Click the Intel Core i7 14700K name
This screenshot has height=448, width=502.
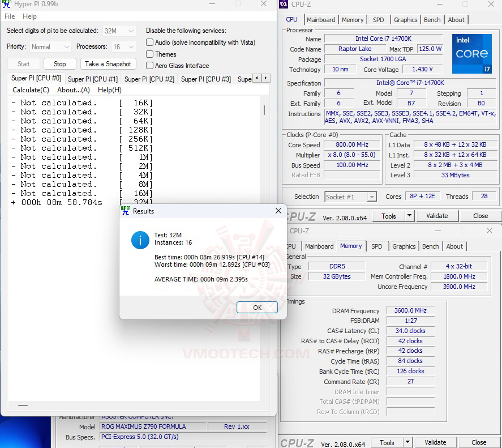pos(383,39)
